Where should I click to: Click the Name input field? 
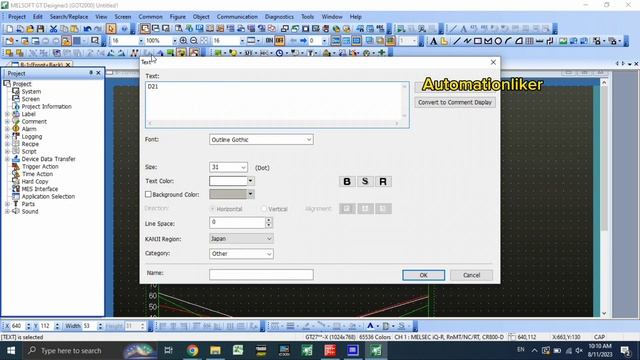[261, 274]
